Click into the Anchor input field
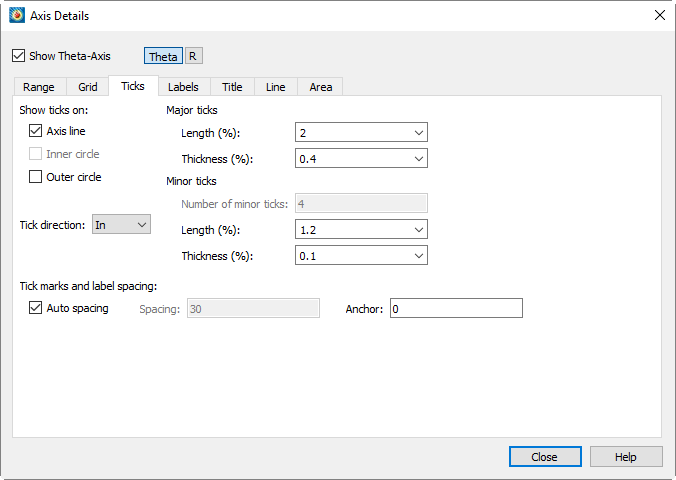This screenshot has height=480, width=676. click(x=456, y=308)
